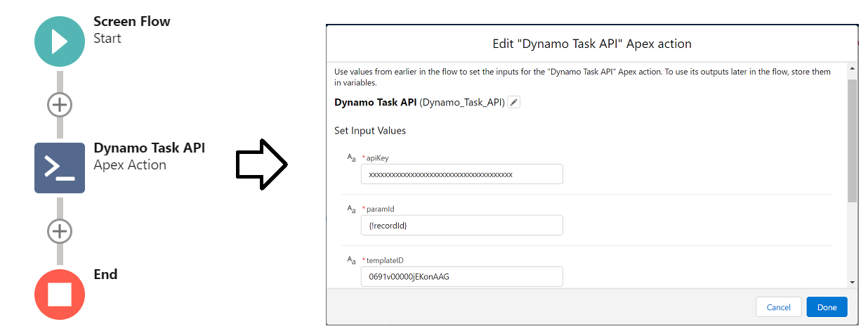Edit action label with the pencil icon
This screenshot has height=336, width=868.
(514, 103)
